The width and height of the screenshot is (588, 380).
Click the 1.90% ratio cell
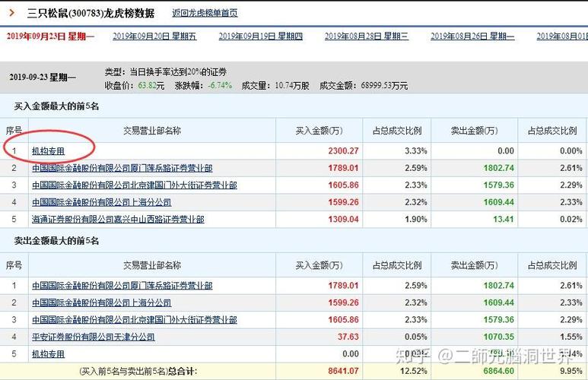pyautogui.click(x=416, y=219)
